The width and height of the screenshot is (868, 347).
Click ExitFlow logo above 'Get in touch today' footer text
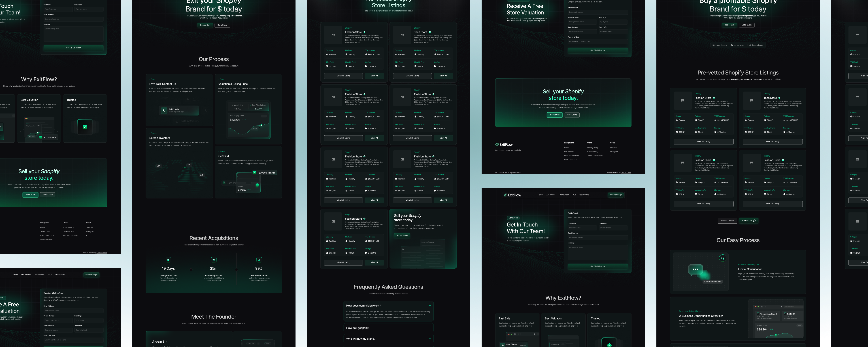click(504, 145)
